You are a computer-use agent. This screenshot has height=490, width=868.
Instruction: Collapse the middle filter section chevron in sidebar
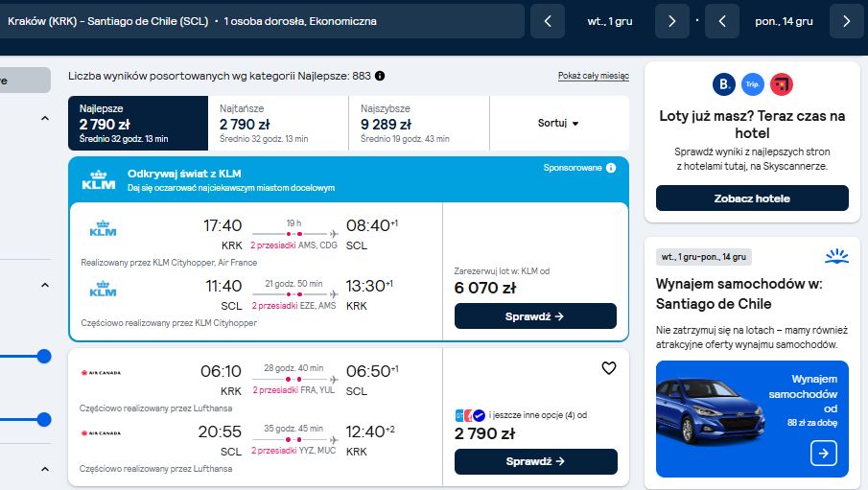pos(45,285)
